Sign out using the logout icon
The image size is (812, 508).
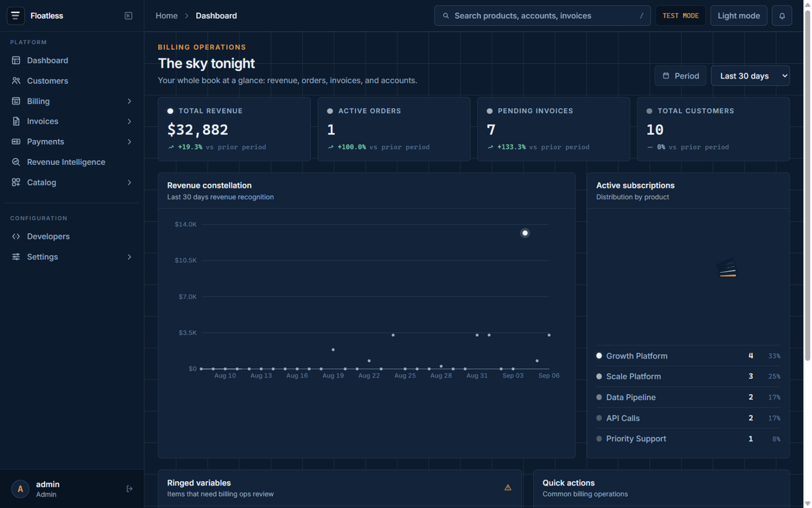[129, 489]
